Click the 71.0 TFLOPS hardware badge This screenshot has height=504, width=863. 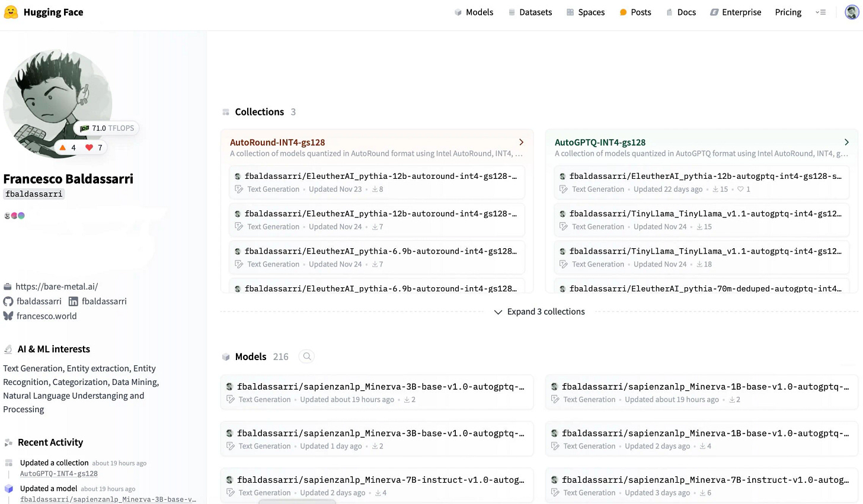click(107, 128)
